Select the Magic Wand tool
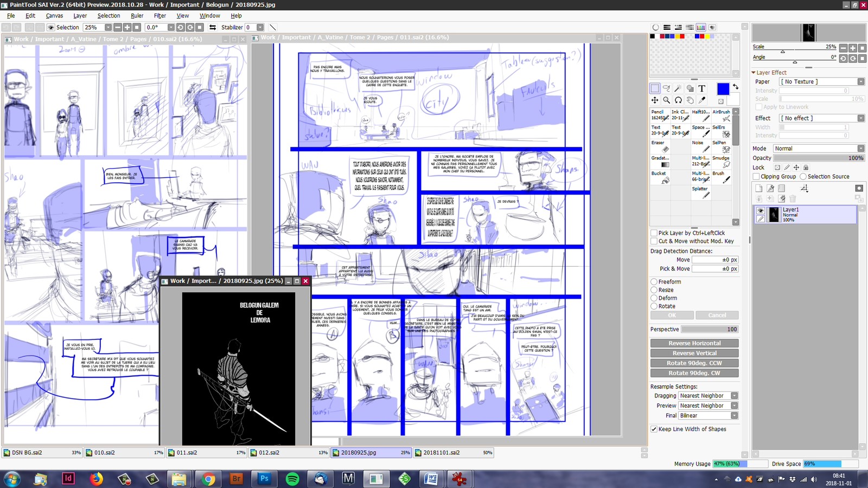 (x=678, y=88)
